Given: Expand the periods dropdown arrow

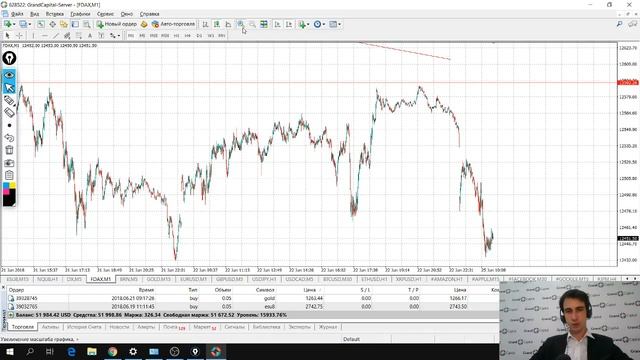Looking at the screenshot, I should click(x=324, y=24).
